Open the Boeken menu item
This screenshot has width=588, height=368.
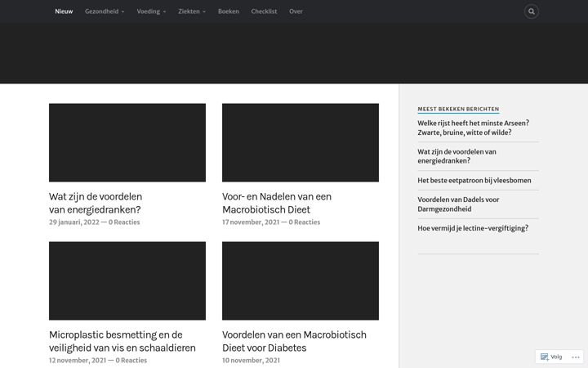coord(229,11)
